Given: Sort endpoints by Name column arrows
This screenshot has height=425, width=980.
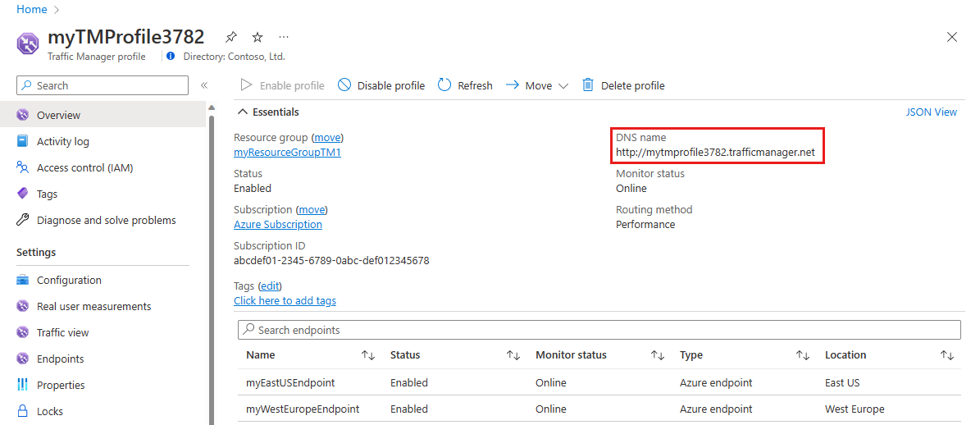Looking at the screenshot, I should [368, 355].
